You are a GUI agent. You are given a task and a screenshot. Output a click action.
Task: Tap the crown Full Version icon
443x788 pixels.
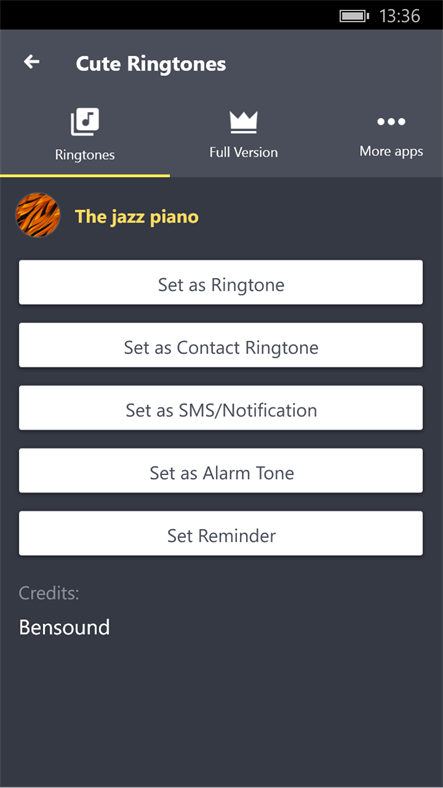coord(244,122)
